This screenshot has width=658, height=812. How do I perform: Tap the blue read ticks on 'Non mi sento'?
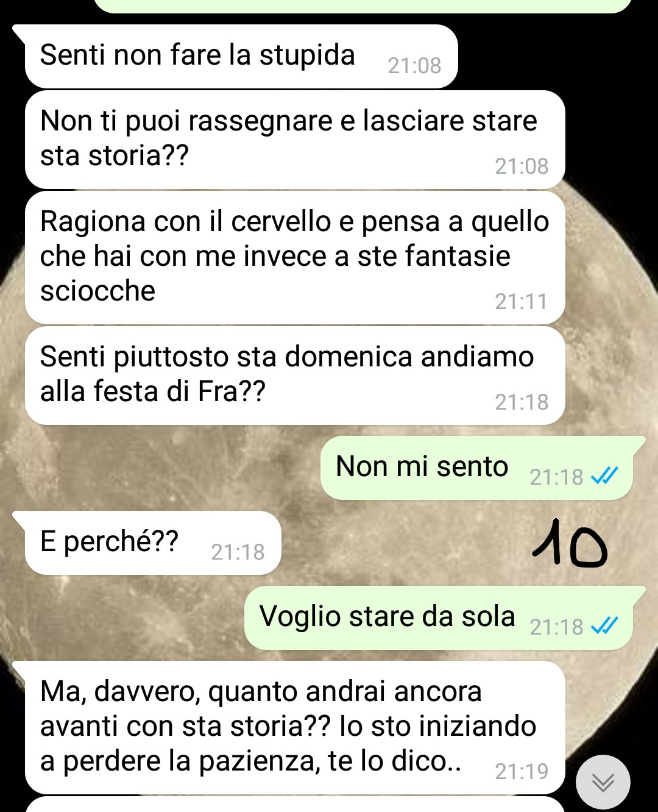click(x=605, y=475)
